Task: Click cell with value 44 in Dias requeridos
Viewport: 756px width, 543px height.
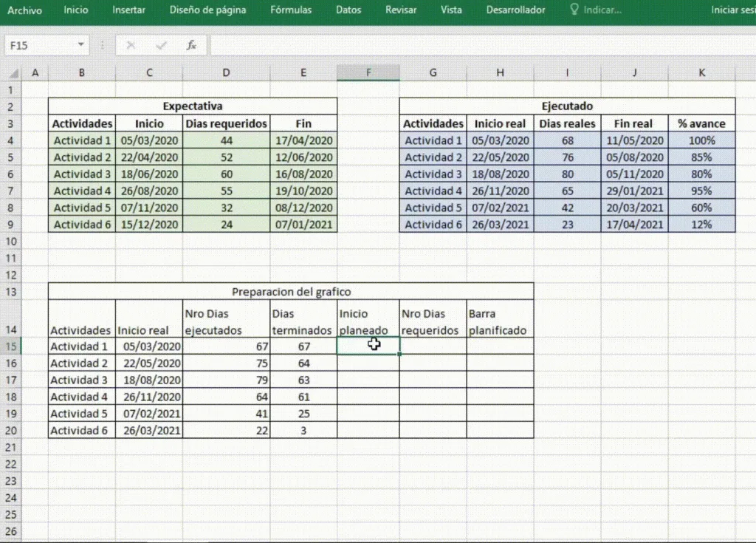Action: [x=226, y=140]
